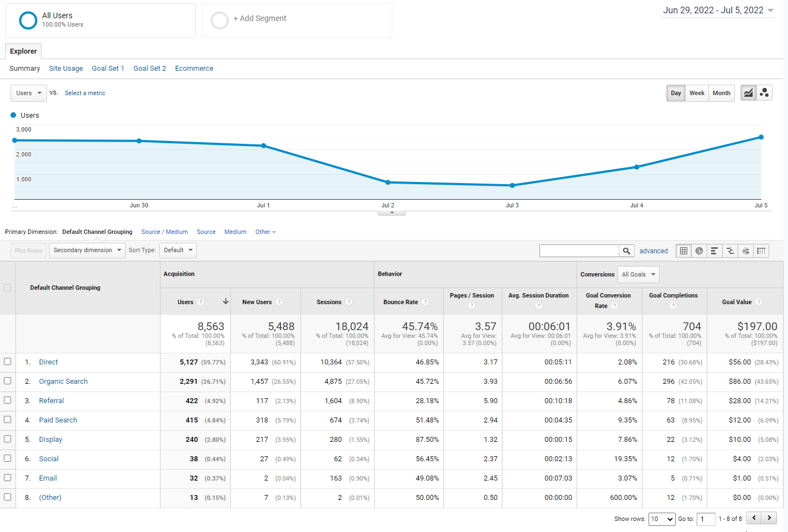
Task: Open the Secondary dimension dropdown
Action: tap(87, 251)
